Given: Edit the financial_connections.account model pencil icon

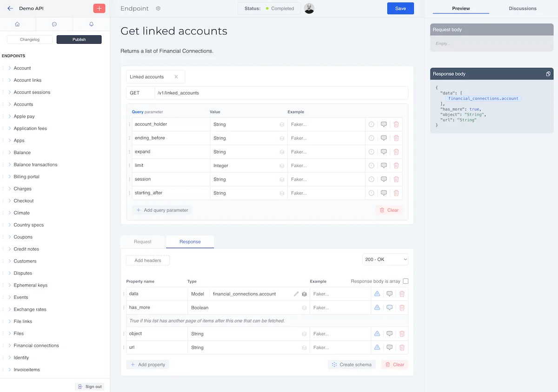Looking at the screenshot, I should [x=296, y=294].
